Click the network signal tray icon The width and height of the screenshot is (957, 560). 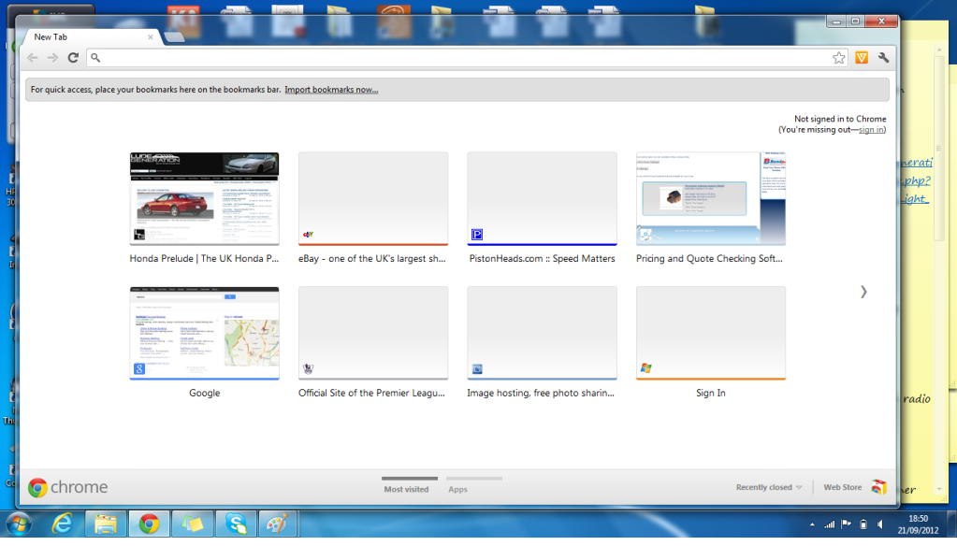830,524
